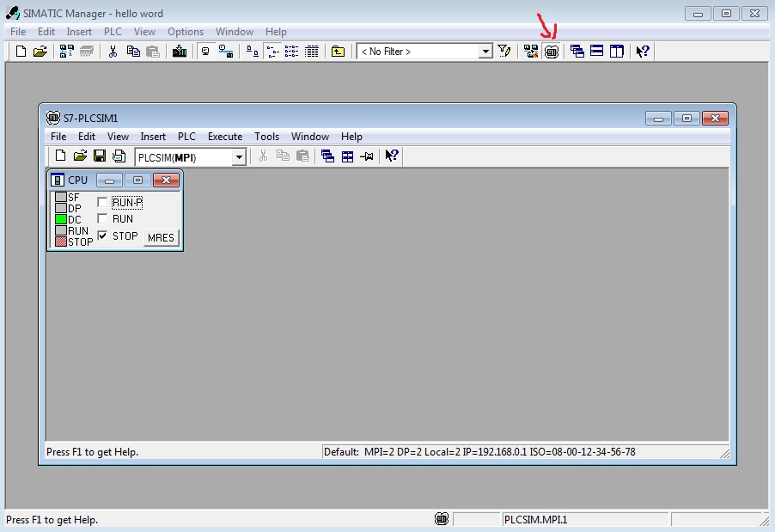Click the save icon in PLCSIM toolbar
Screen dimensions: 775x532
click(x=100, y=156)
